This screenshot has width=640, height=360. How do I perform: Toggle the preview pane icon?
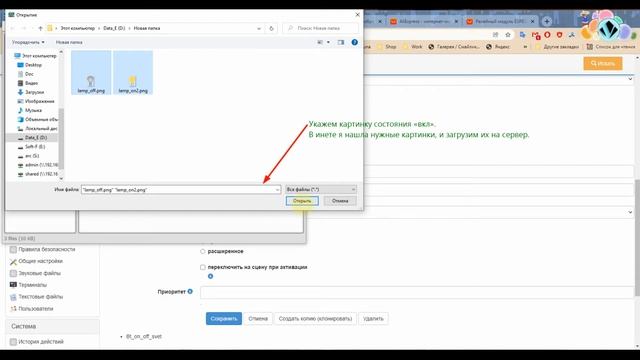coord(341,42)
